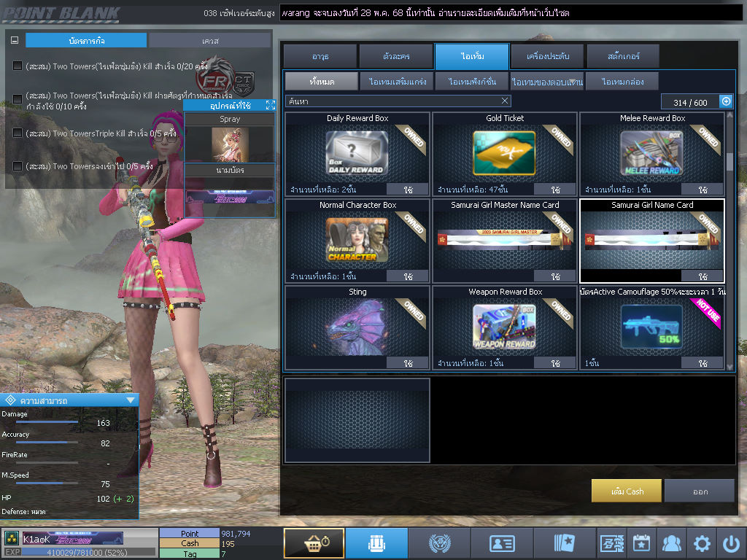Click ใช้ on Daily Reward Box
Image resolution: width=747 pixels, height=560 pixels.
408,190
